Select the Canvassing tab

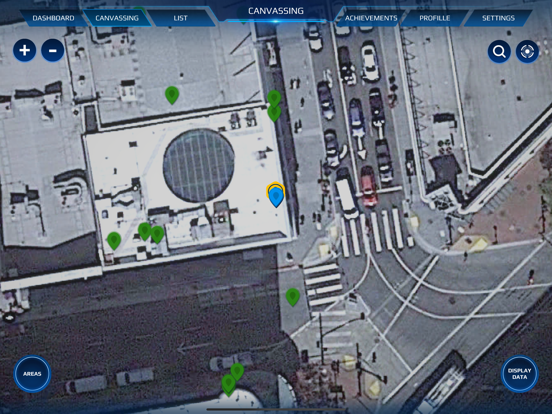coord(117,18)
